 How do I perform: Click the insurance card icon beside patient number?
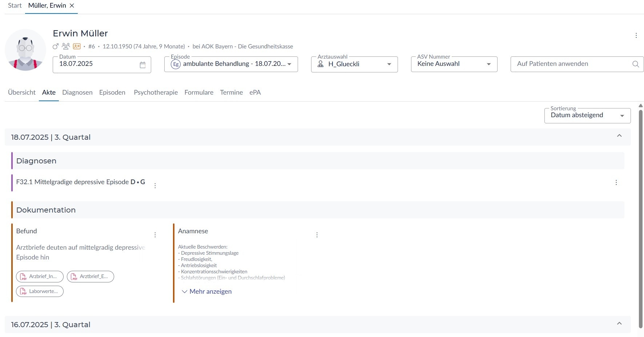point(77,46)
